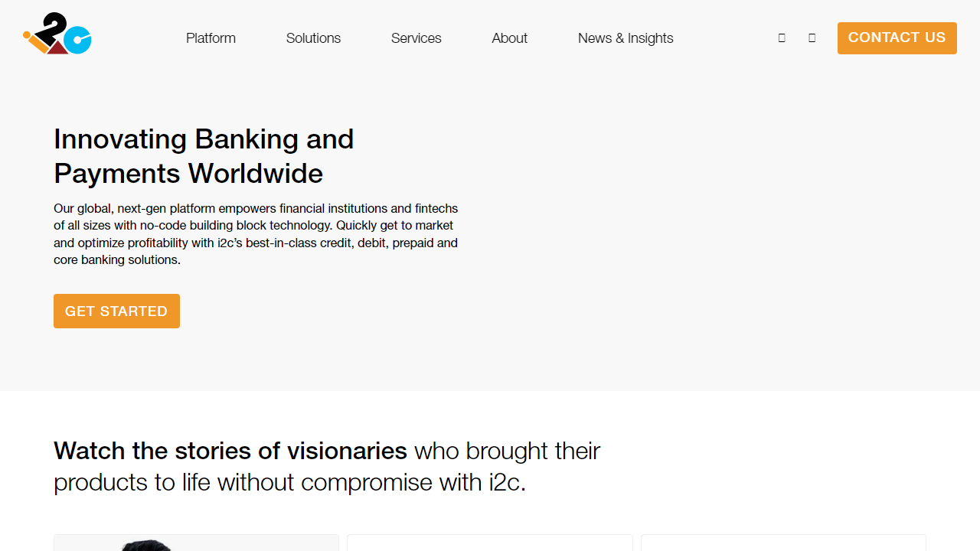
Task: Select News & Insights in the navigation
Action: coord(626,38)
